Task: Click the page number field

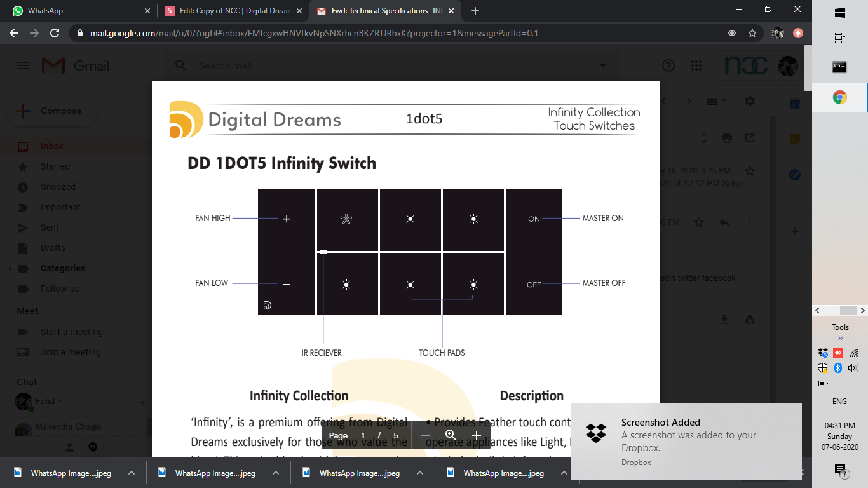Action: 363,435
